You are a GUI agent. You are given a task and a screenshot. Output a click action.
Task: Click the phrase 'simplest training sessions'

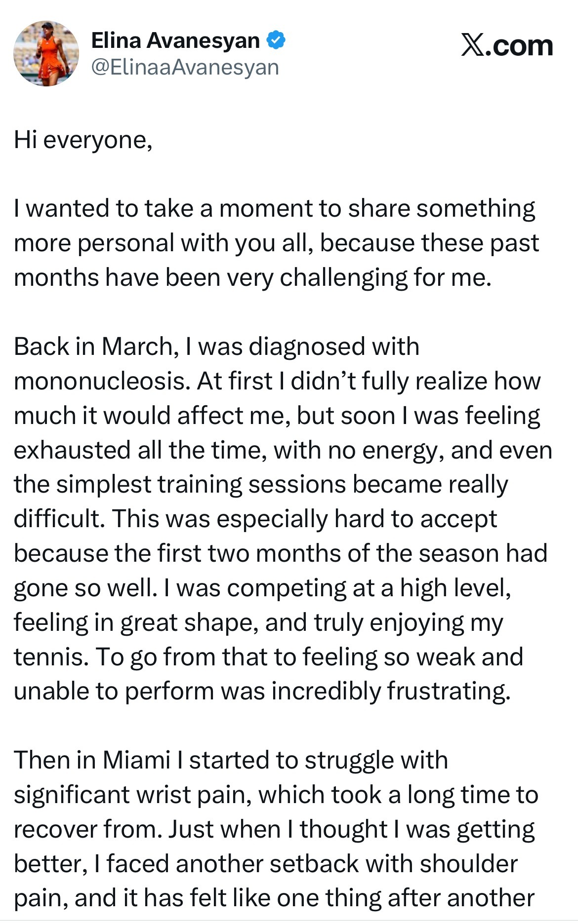click(201, 485)
